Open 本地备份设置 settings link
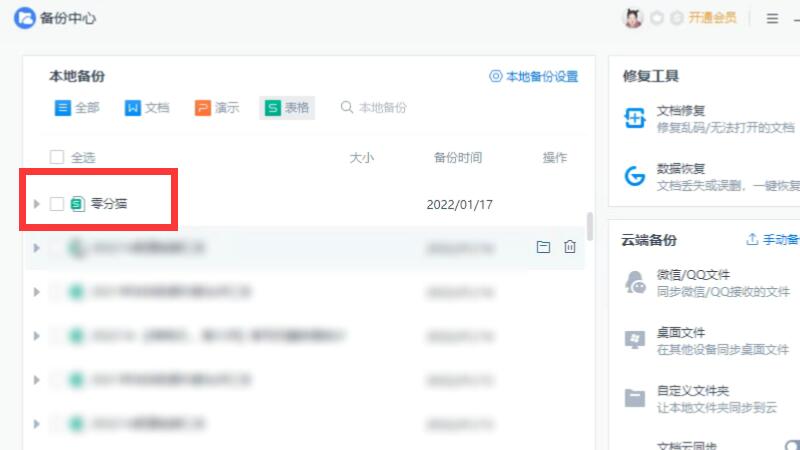Image resolution: width=800 pixels, height=450 pixels. point(533,76)
